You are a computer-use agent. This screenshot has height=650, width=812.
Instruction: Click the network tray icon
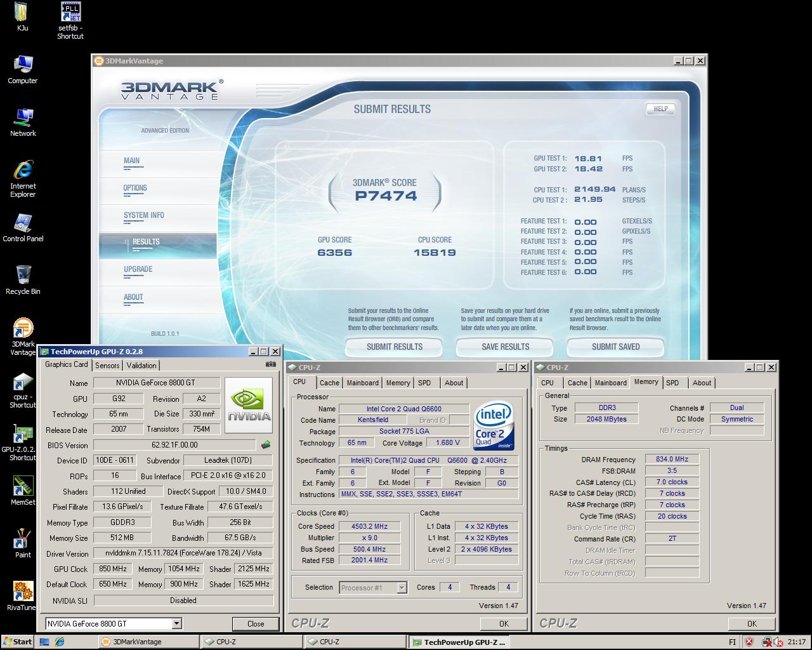coord(766,642)
